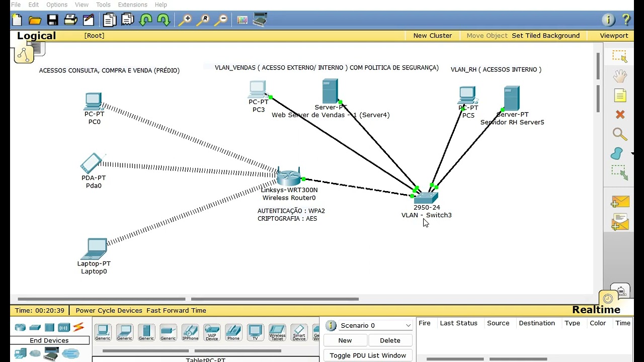Select the Wireless Devices category
This screenshot has height=362, width=644.
64,328
